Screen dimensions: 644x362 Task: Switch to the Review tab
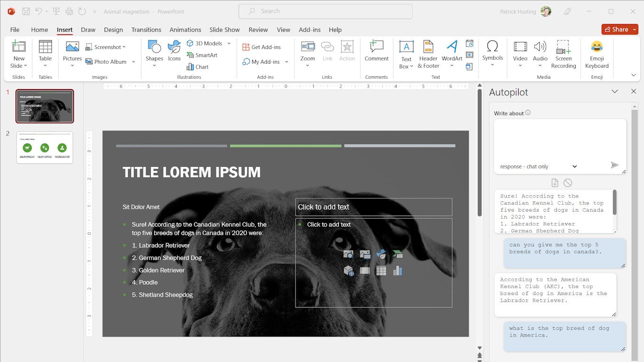pyautogui.click(x=258, y=29)
